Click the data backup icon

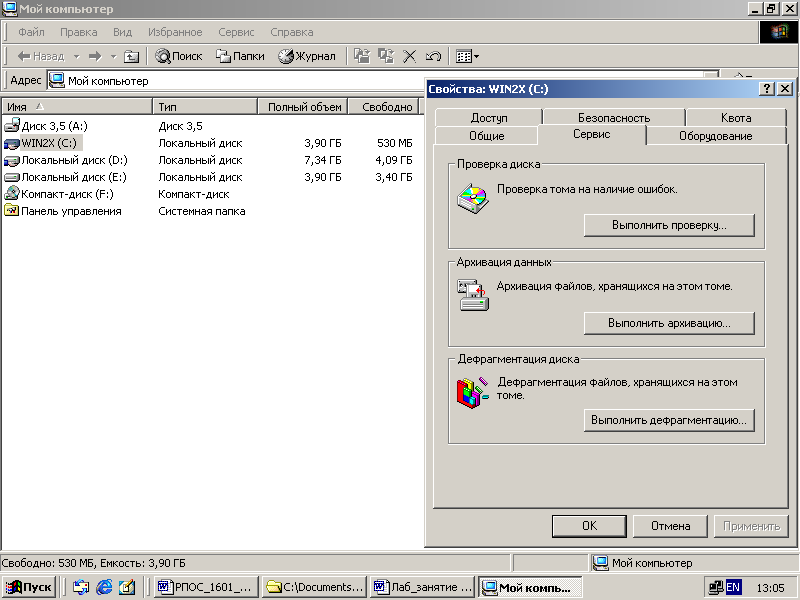473,294
